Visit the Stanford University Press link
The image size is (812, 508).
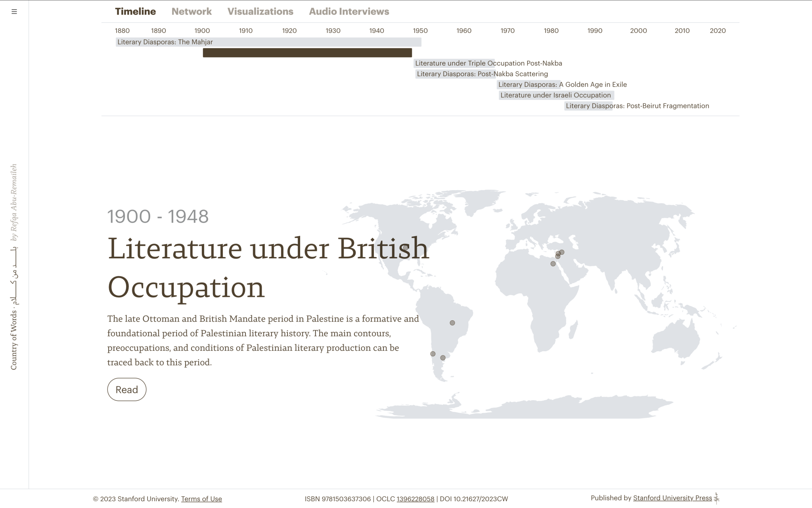[x=672, y=498]
